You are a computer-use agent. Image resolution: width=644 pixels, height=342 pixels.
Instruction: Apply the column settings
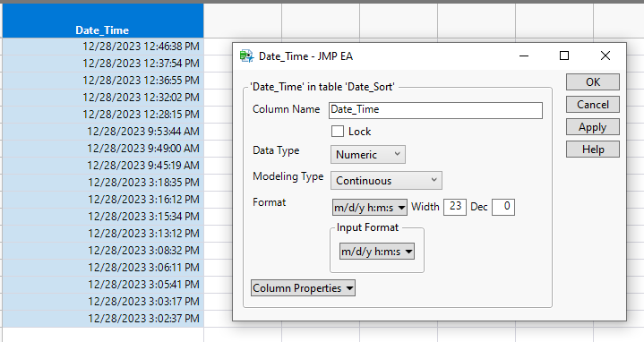pos(593,127)
